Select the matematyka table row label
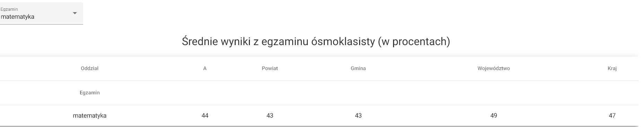The image size is (644, 127). tap(90, 116)
